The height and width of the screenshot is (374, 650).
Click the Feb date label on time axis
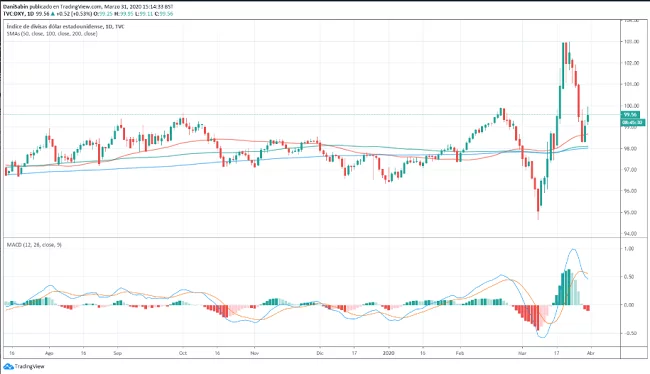point(460,353)
